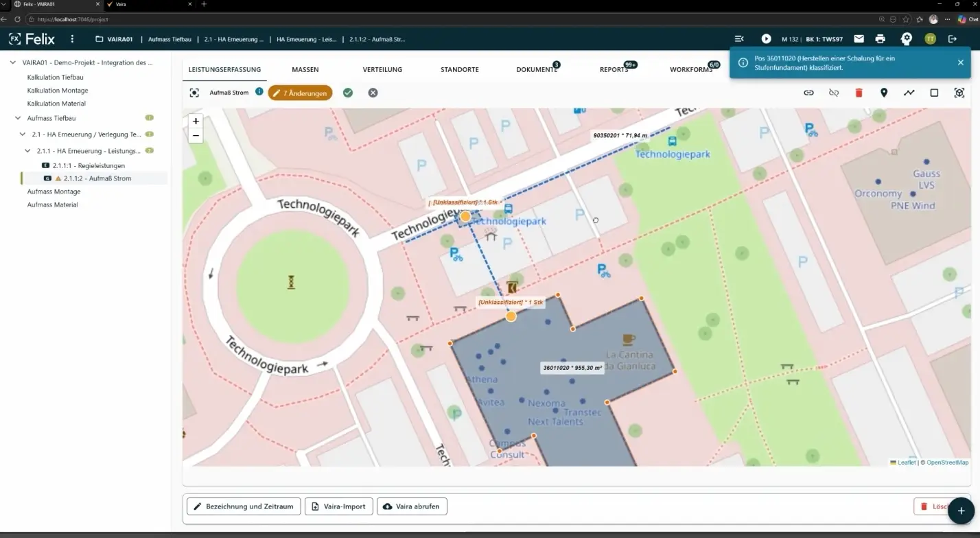Switch to Workforms tab
The height and width of the screenshot is (538, 980).
point(691,69)
